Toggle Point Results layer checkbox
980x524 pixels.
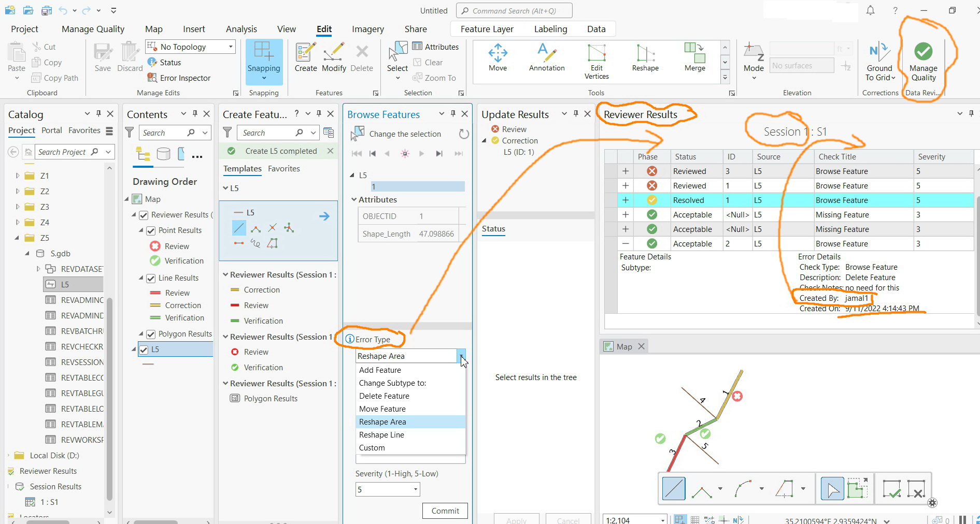coord(151,230)
